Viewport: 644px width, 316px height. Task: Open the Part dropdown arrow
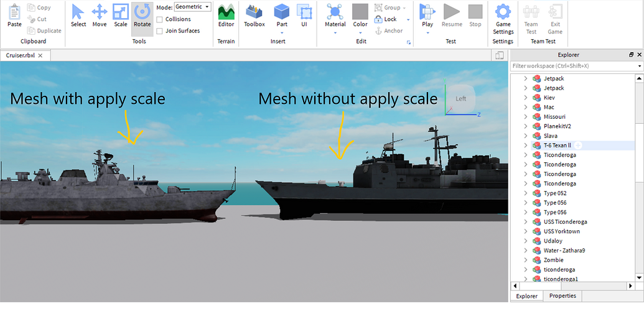tap(282, 32)
